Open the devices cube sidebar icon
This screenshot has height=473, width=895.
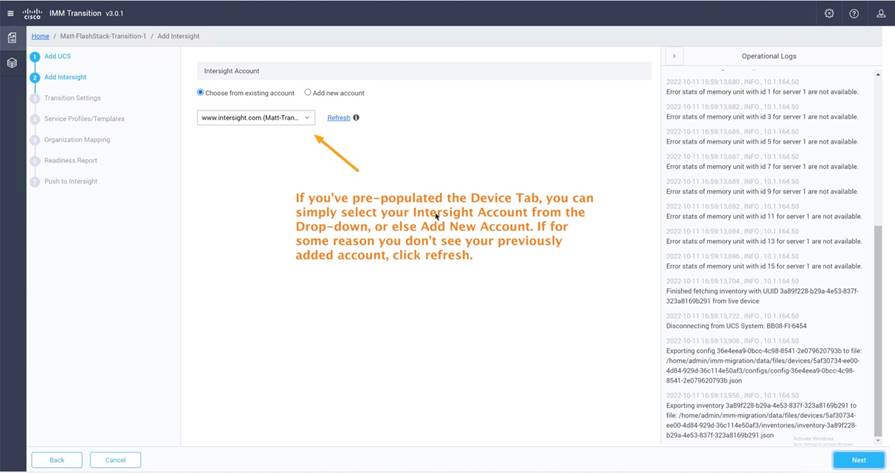[12, 63]
